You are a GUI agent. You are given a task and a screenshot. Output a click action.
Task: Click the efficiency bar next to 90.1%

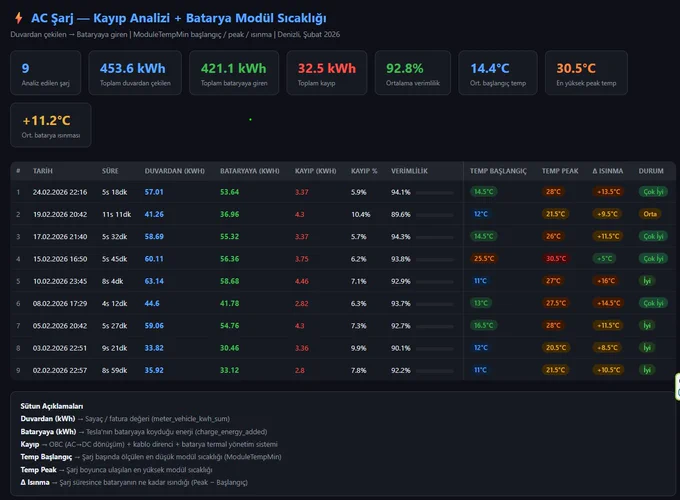click(x=435, y=348)
